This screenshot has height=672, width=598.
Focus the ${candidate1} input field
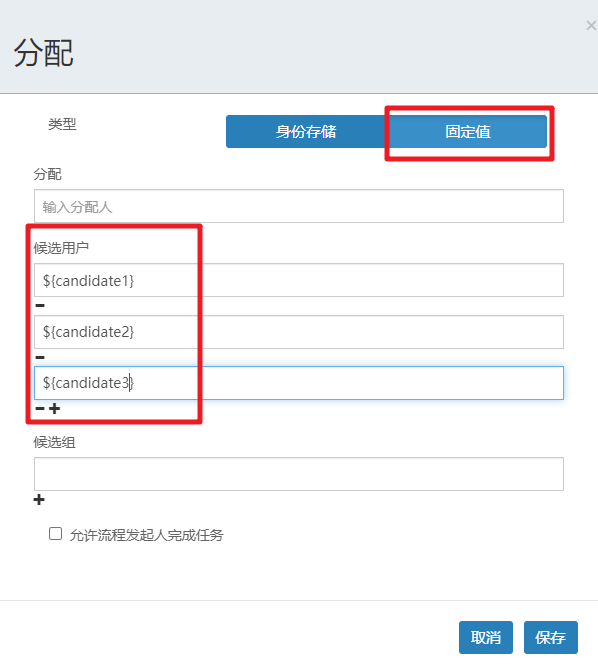pyautogui.click(x=299, y=280)
